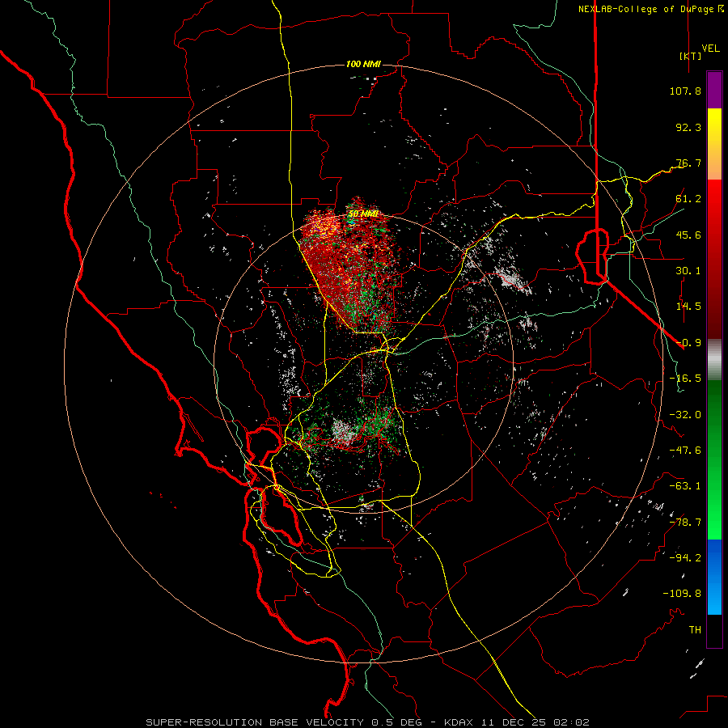The image size is (728, 728).
Task: Click the 45.6 scale value
Action: click(x=688, y=235)
